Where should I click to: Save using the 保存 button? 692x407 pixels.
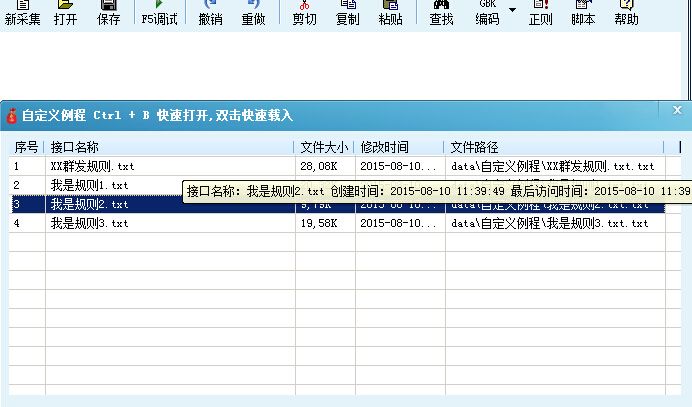(109, 13)
